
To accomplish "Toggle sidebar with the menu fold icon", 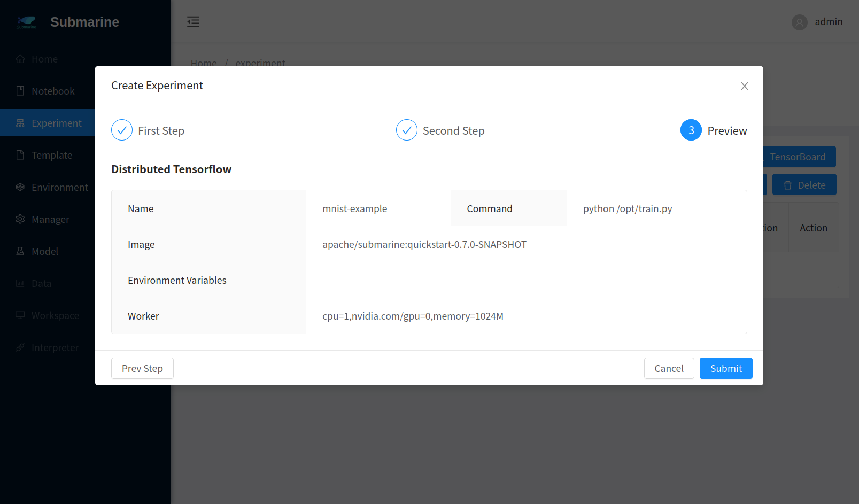I will click(193, 22).
